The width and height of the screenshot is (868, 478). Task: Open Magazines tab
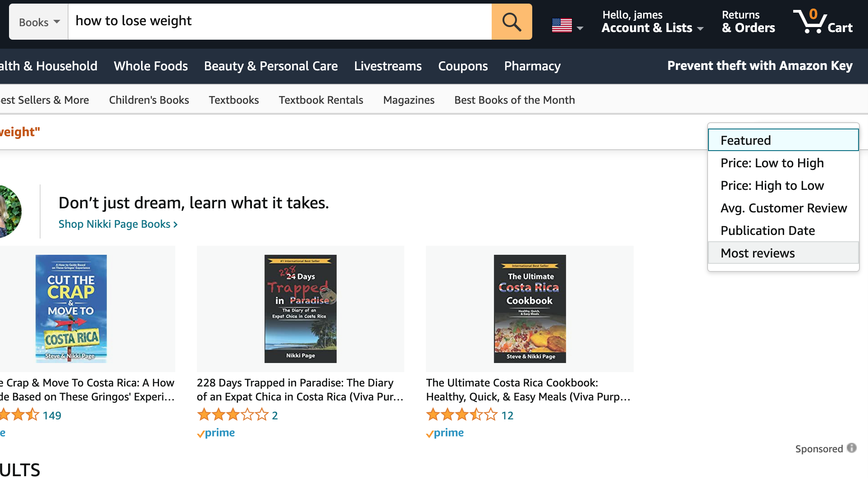(409, 100)
